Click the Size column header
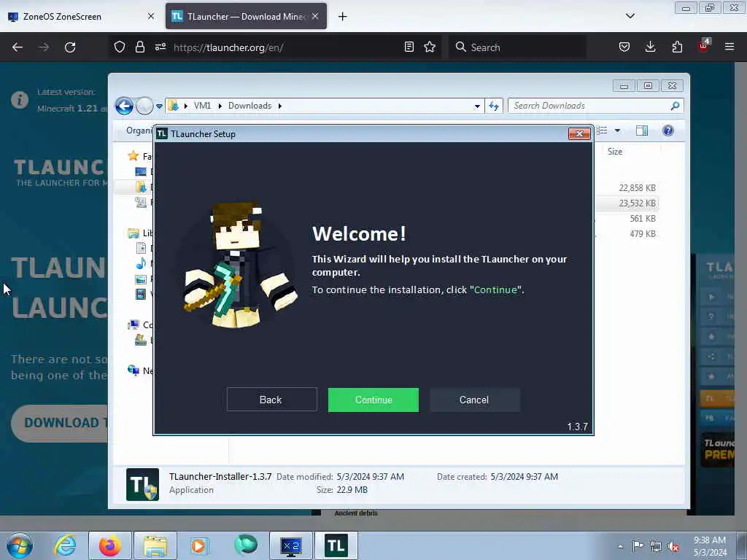Viewport: 747px width, 560px height. (x=614, y=152)
